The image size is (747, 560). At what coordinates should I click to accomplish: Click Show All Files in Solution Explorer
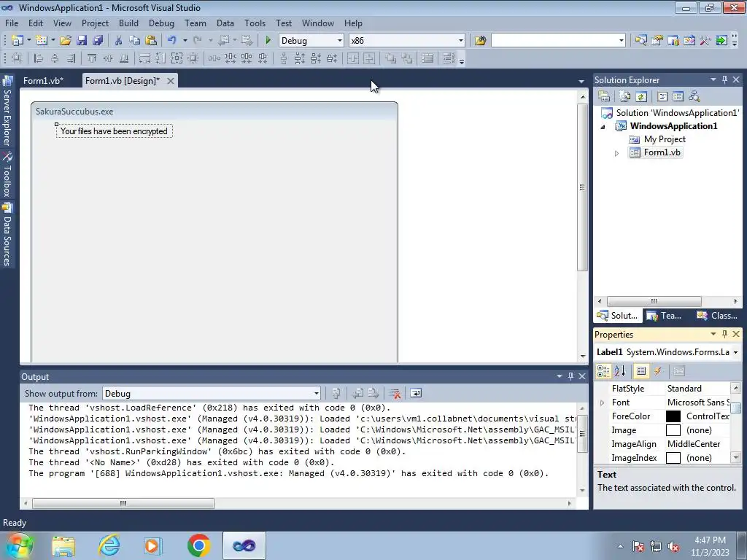(625, 97)
